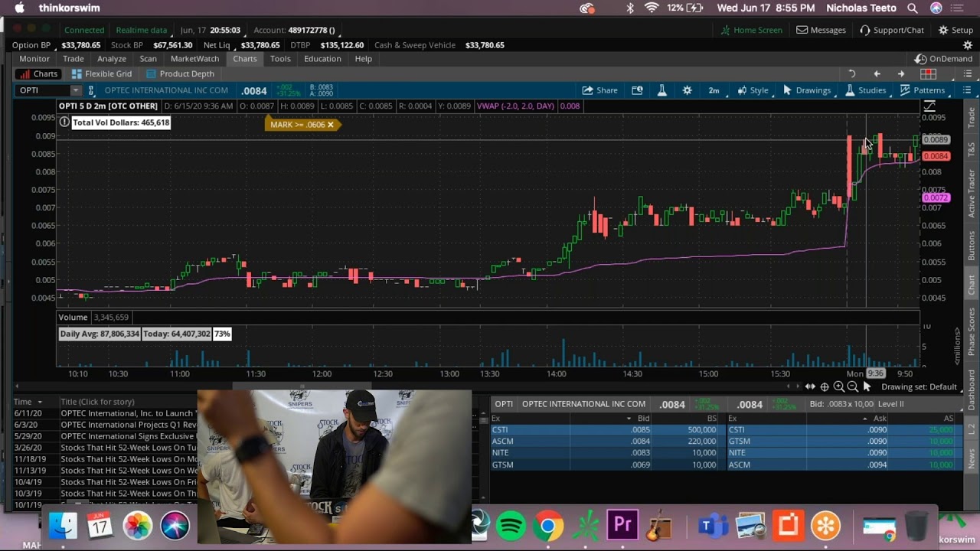Open Adobe Premiere Pro from the Dock
The height and width of the screenshot is (551, 980).
point(622,527)
